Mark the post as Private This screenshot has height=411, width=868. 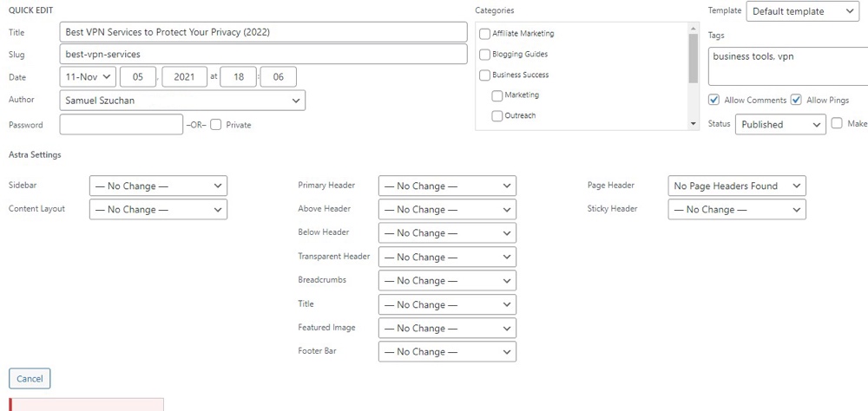[x=216, y=125]
